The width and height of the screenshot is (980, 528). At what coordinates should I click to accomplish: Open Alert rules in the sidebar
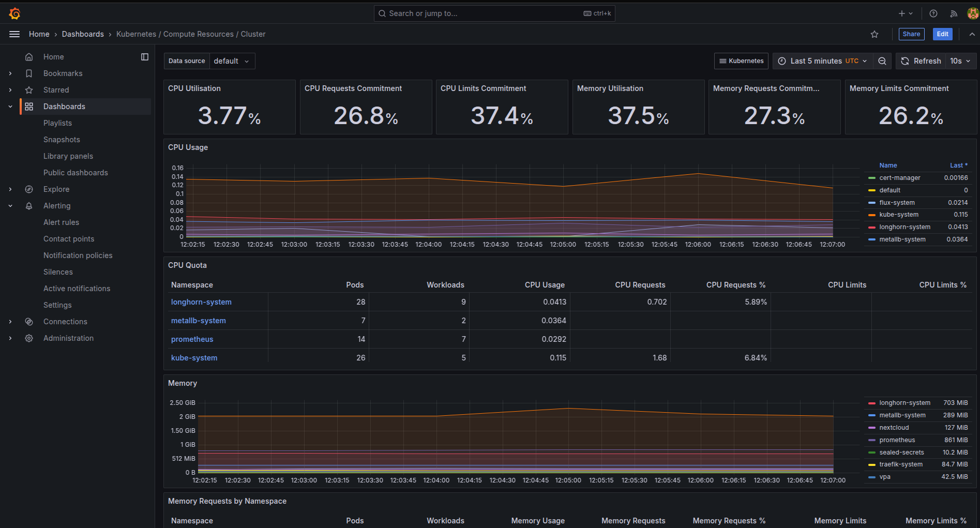[61, 222]
